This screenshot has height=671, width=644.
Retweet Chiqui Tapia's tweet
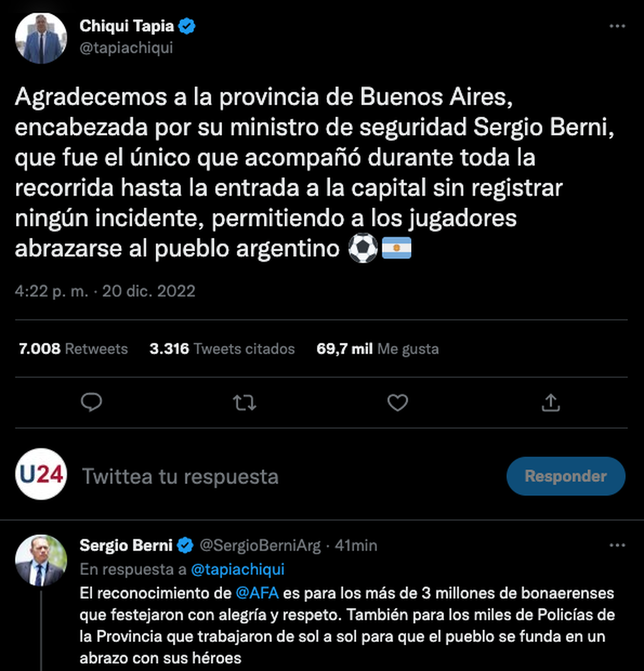tap(245, 403)
